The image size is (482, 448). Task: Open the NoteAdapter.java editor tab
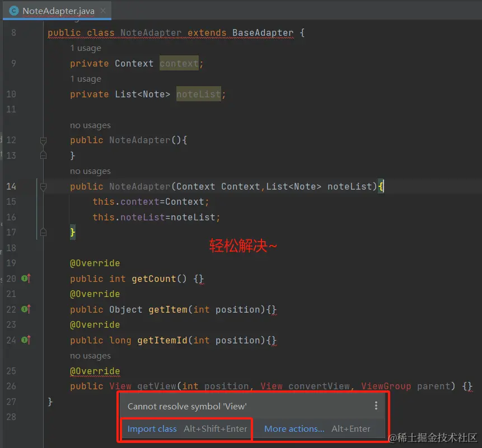click(x=57, y=11)
